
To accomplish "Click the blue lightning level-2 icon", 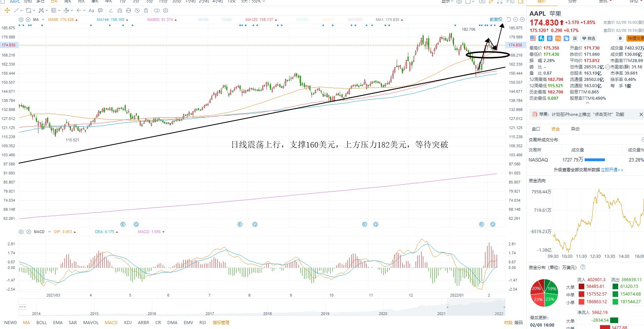I will pos(541,38).
